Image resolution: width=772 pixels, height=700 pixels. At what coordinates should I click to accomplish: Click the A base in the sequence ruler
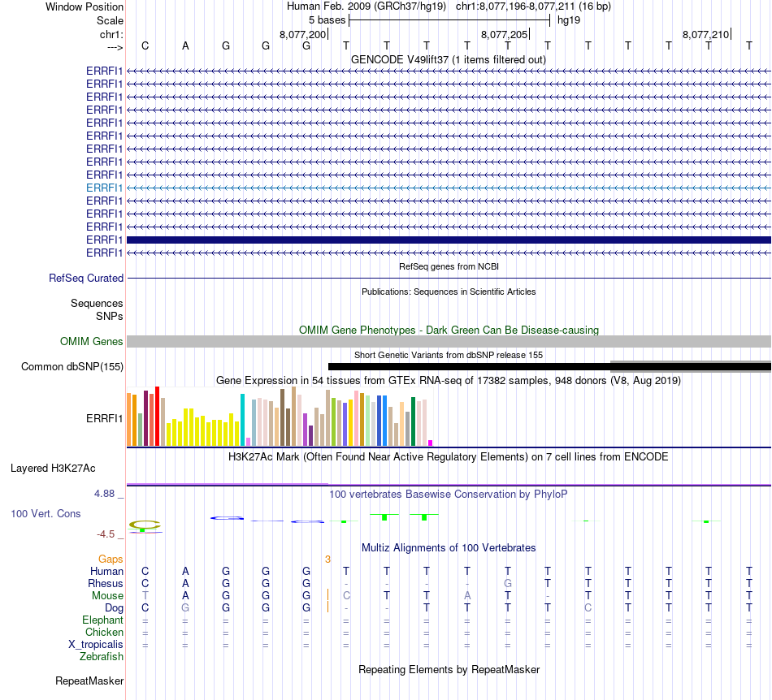tap(185, 45)
